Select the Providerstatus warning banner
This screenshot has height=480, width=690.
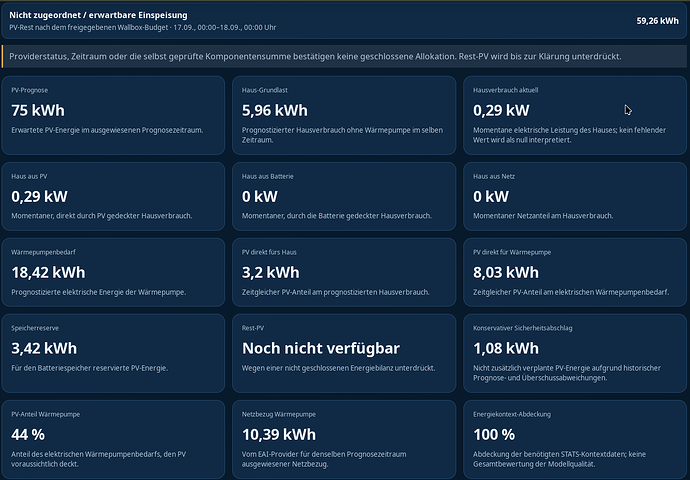click(344, 56)
